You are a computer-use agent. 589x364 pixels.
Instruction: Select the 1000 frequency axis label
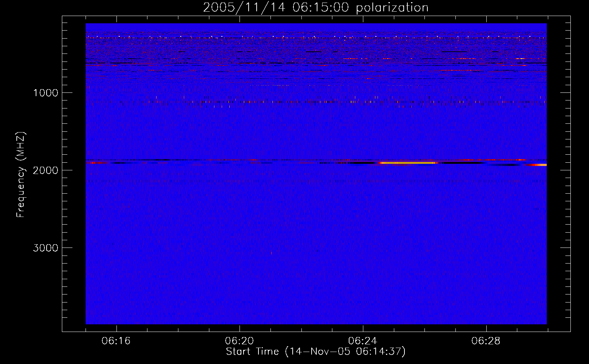pos(46,93)
